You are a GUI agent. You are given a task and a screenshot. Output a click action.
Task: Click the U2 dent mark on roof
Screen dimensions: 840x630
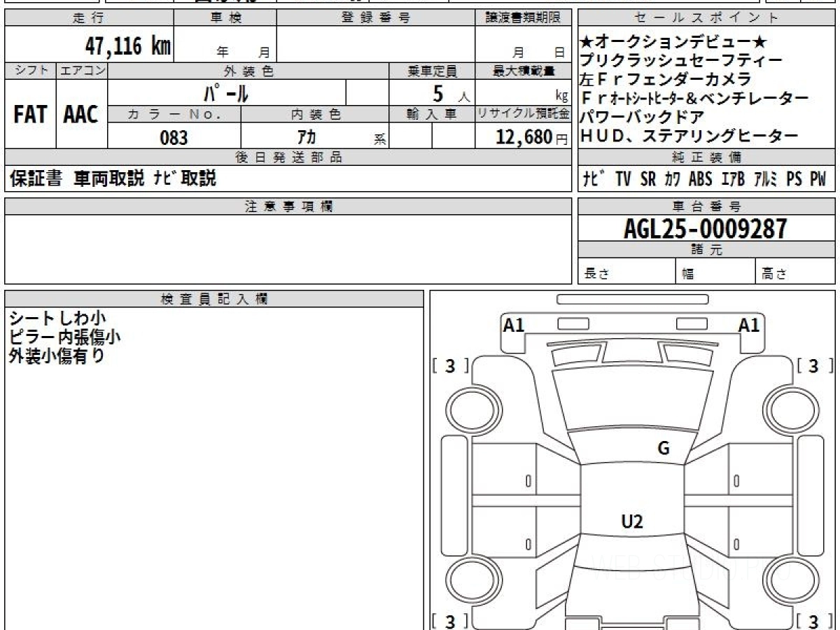point(632,521)
